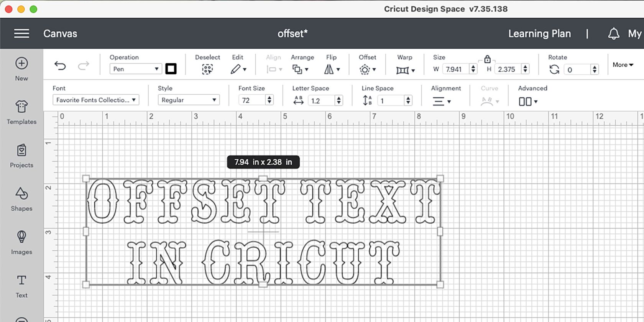Click the Height input field
Screen dimensions: 644x322
pyautogui.click(x=508, y=69)
